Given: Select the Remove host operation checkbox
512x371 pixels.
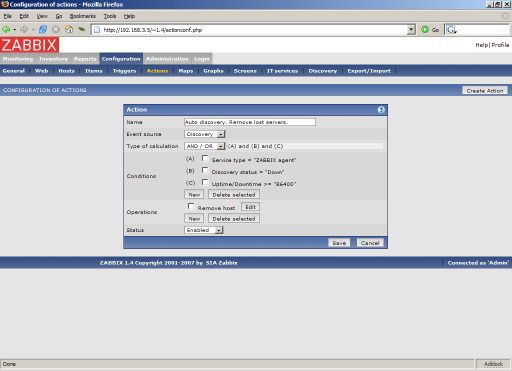Looking at the screenshot, I should coord(191,206).
